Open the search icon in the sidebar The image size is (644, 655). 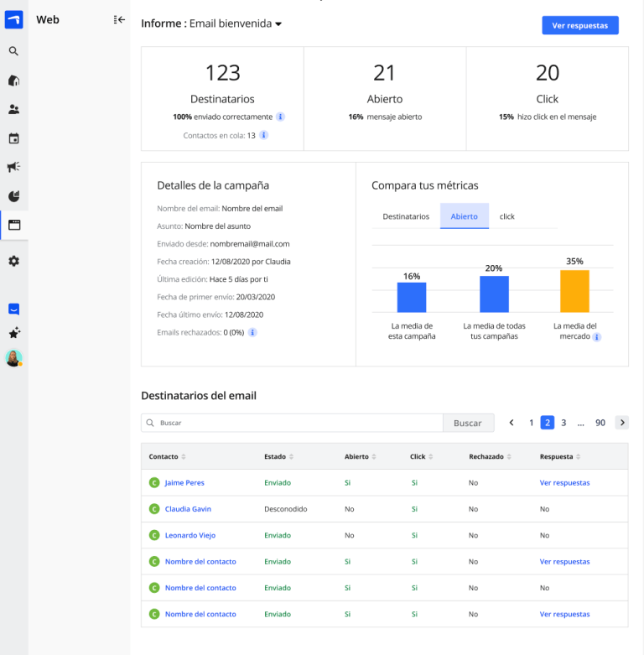tap(13, 51)
